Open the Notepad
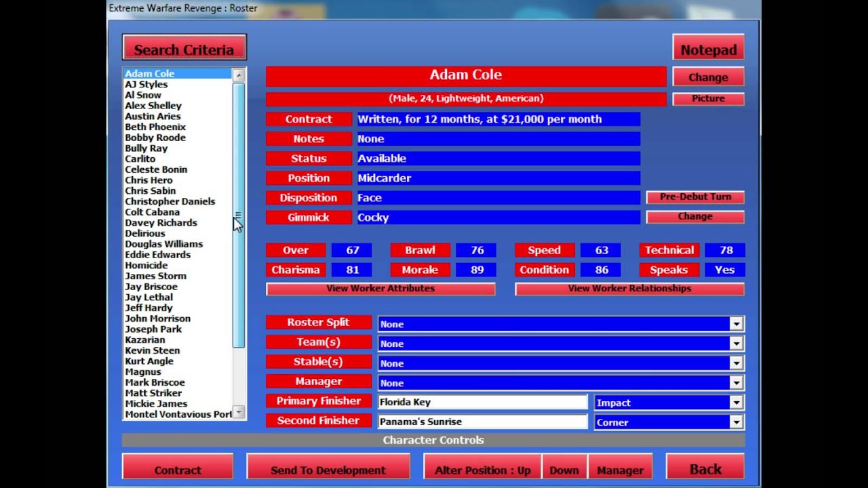The width and height of the screenshot is (868, 488). click(x=708, y=49)
